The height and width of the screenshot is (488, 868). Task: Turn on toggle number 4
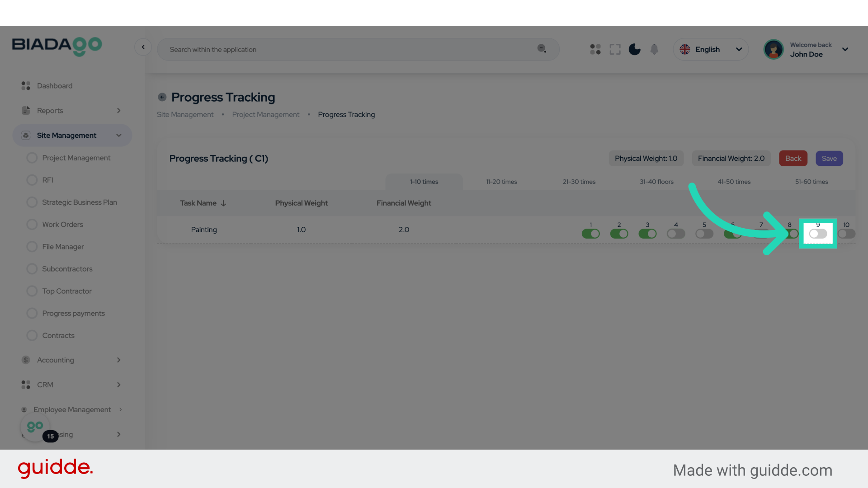[x=676, y=234]
